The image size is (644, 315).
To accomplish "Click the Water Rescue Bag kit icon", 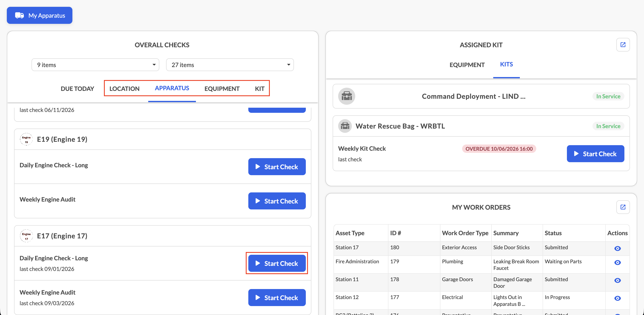I will click(x=345, y=126).
